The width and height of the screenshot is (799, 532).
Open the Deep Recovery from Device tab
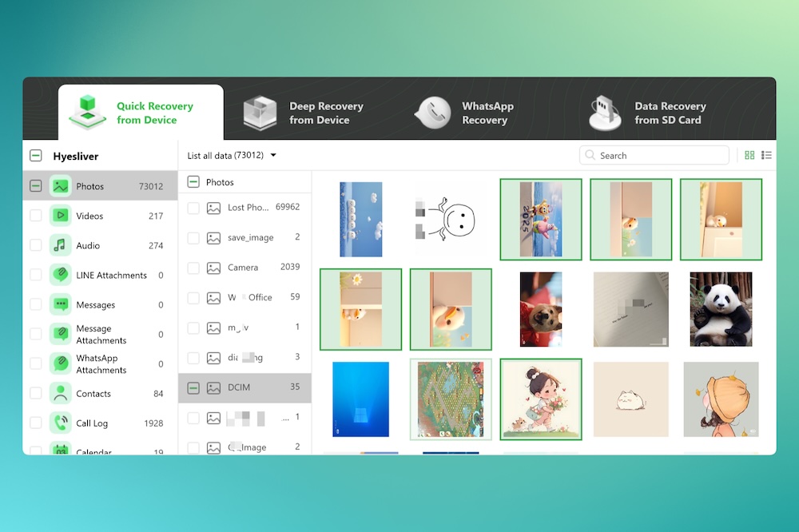click(x=304, y=113)
